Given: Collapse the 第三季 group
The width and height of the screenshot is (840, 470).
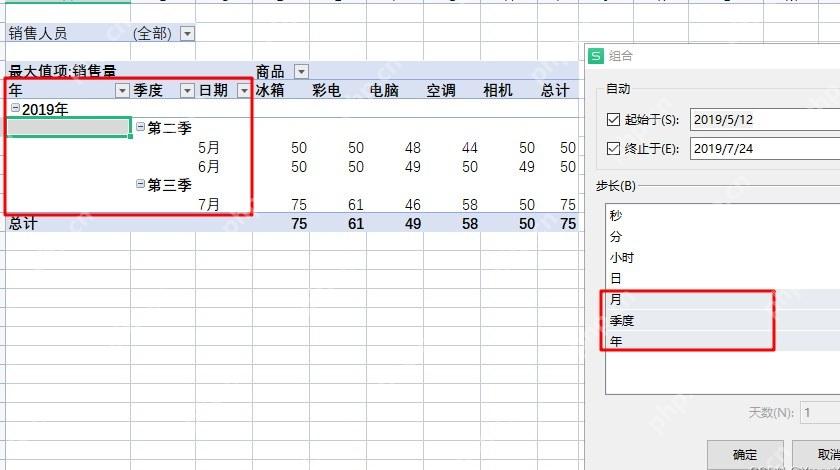Looking at the screenshot, I should pos(140,184).
